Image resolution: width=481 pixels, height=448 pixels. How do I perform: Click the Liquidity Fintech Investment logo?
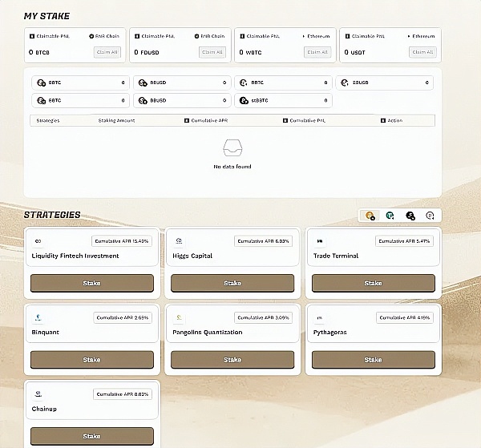point(38,241)
